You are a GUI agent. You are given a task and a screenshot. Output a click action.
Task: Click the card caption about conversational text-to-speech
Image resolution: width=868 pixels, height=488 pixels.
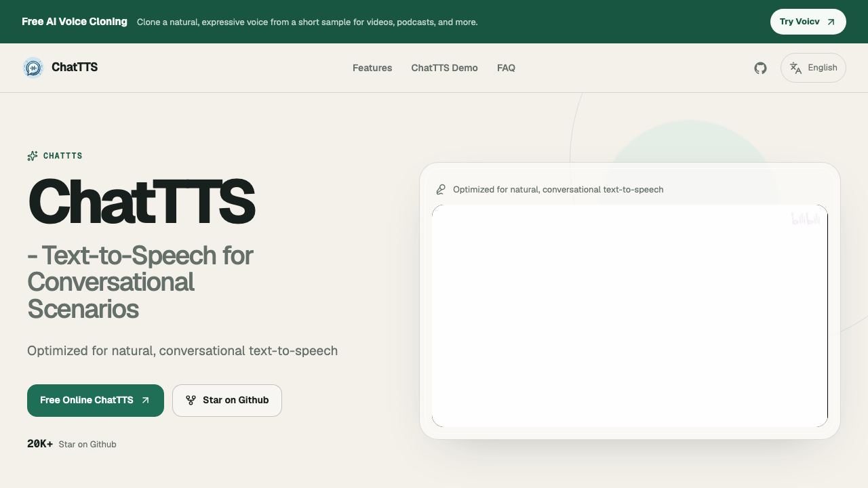[x=558, y=190]
